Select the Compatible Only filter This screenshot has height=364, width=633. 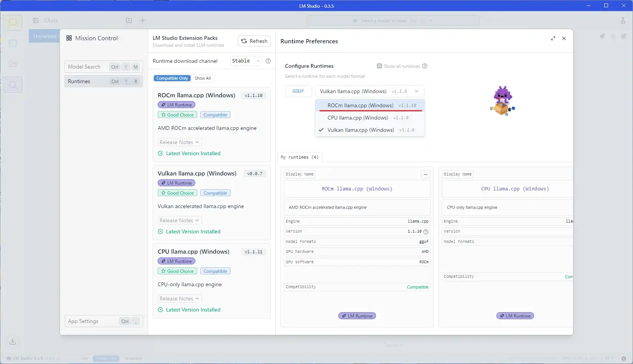172,78
